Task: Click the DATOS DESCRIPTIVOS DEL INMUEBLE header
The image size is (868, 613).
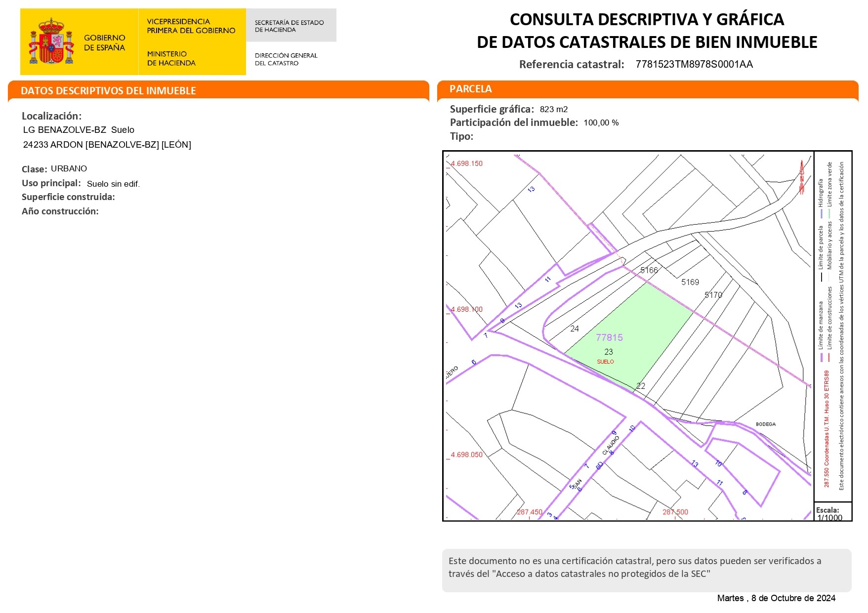Action: pyautogui.click(x=108, y=91)
